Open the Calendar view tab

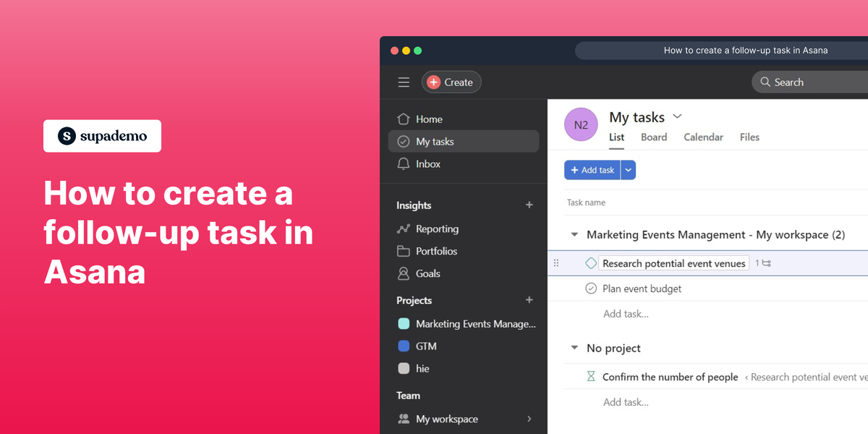702,137
